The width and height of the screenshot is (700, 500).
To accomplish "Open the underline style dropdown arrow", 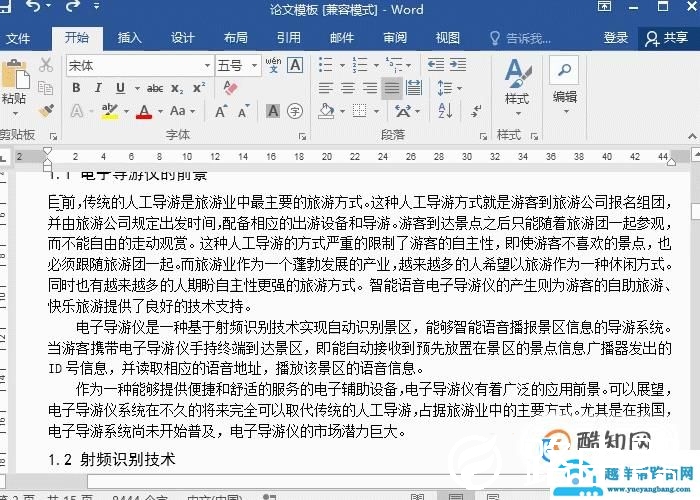I will [137, 88].
